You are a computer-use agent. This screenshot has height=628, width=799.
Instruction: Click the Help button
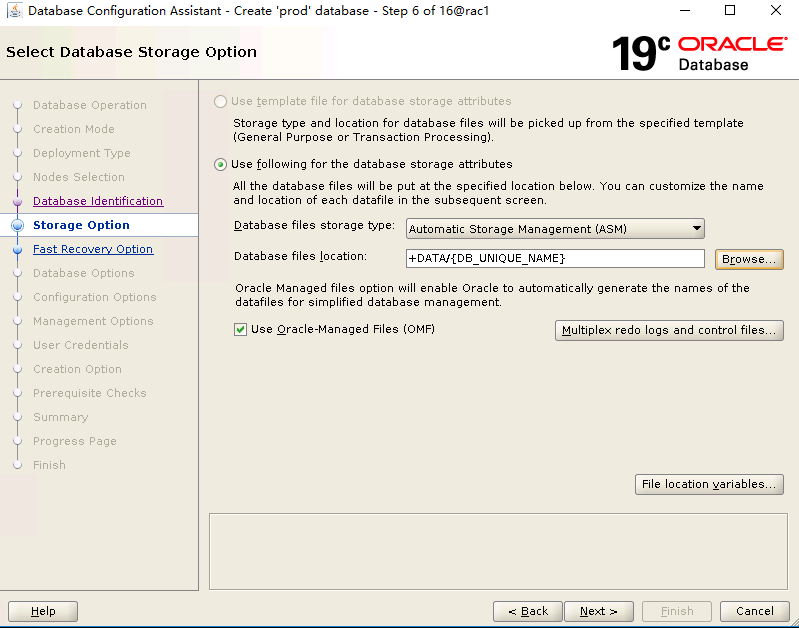pyautogui.click(x=43, y=611)
